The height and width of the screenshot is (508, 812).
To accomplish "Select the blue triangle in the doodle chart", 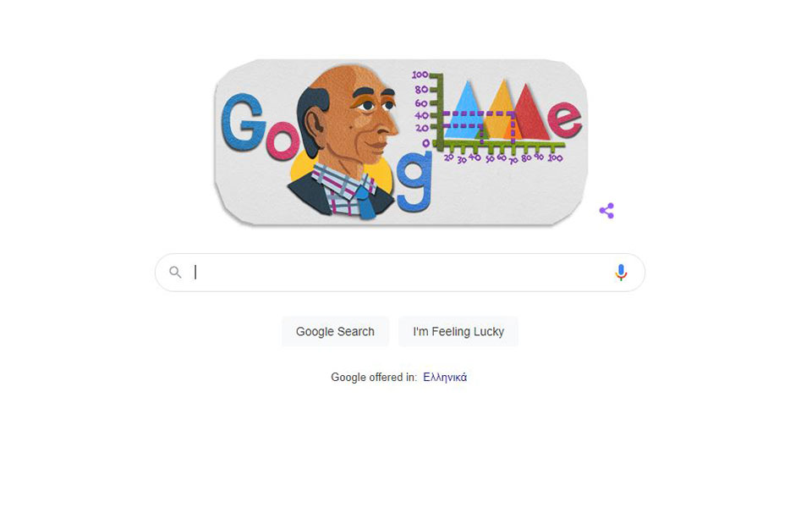I will click(x=466, y=112).
